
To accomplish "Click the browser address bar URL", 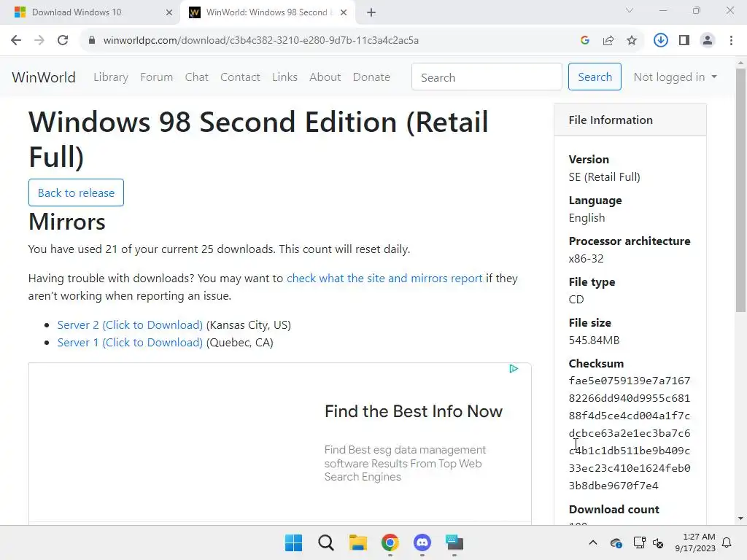I will click(260, 40).
